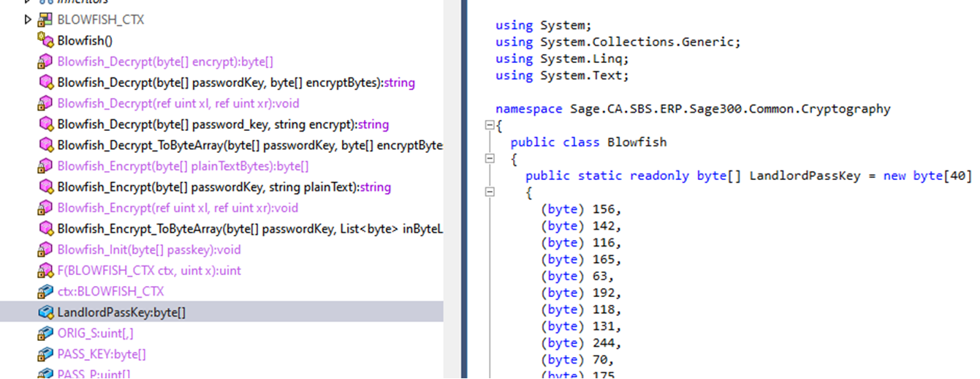The image size is (980, 379).
Task: Collapse the LandlordPassKey array initializer
Action: (x=489, y=193)
